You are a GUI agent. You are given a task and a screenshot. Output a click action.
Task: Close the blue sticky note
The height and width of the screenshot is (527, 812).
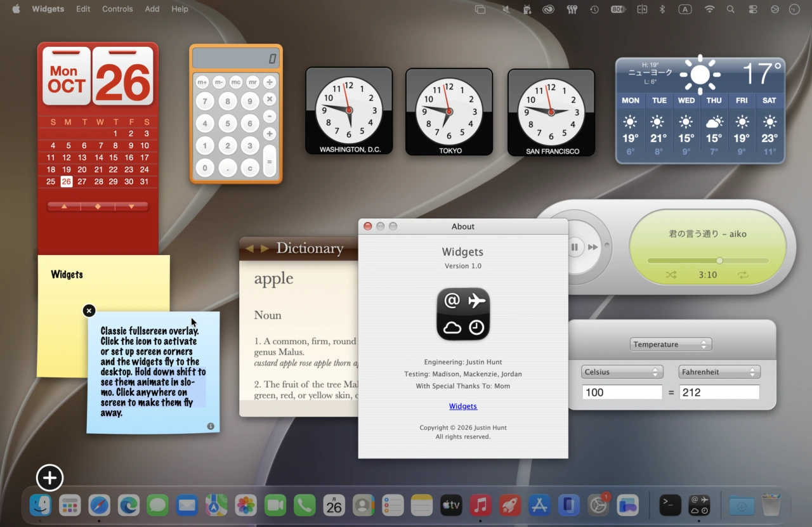(89, 311)
